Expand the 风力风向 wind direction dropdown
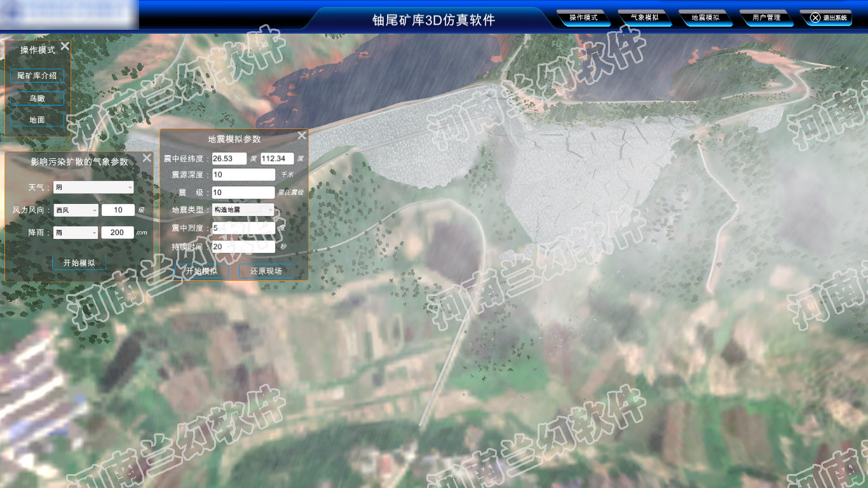The width and height of the screenshot is (868, 488). 76,210
